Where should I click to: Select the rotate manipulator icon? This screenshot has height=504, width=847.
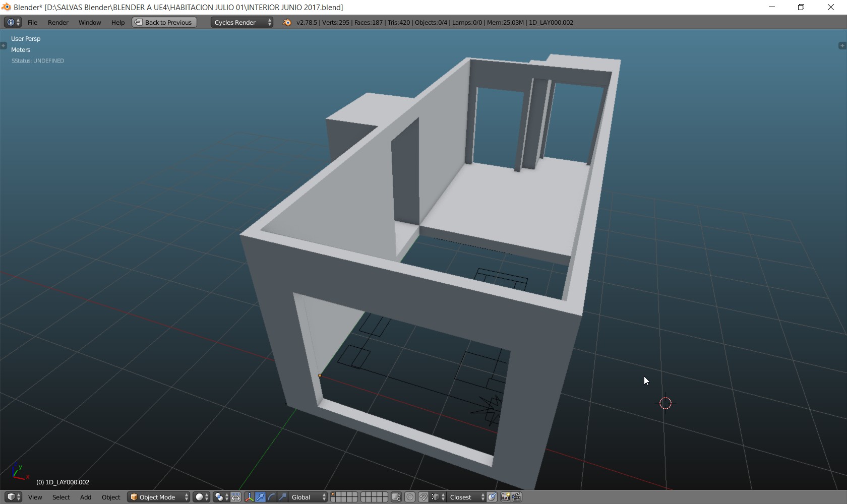(271, 497)
